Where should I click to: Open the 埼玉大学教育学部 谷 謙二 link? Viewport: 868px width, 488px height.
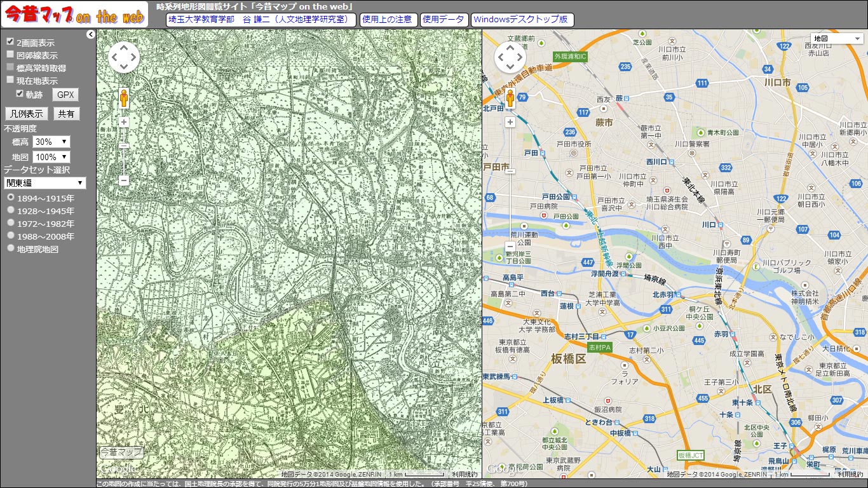click(x=261, y=20)
